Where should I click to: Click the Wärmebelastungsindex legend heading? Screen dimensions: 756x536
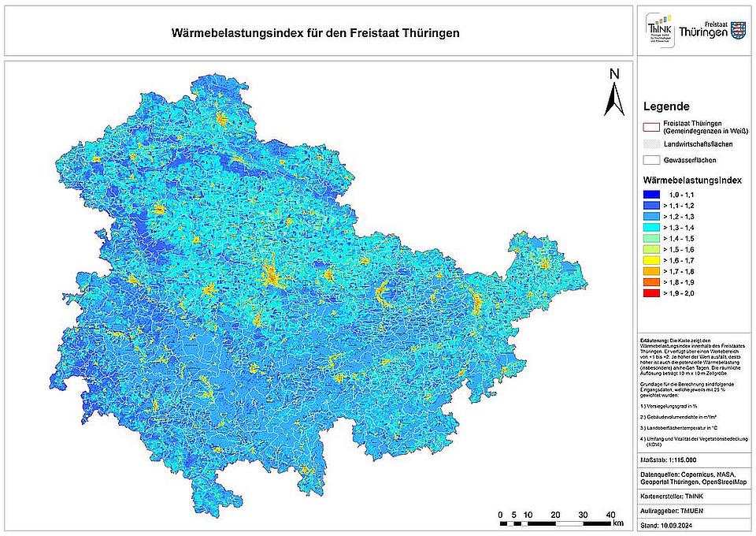coord(692,181)
